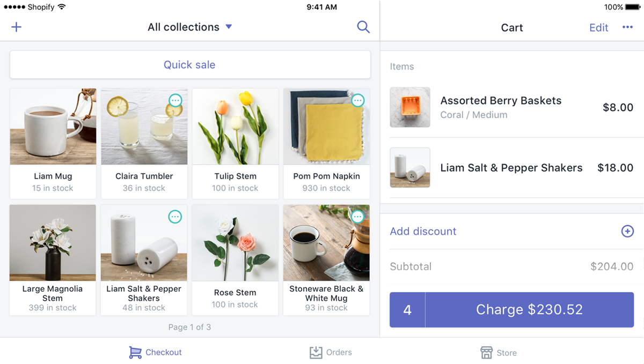Tap the cart item count 4
This screenshot has height=364, width=644.
coord(407,310)
